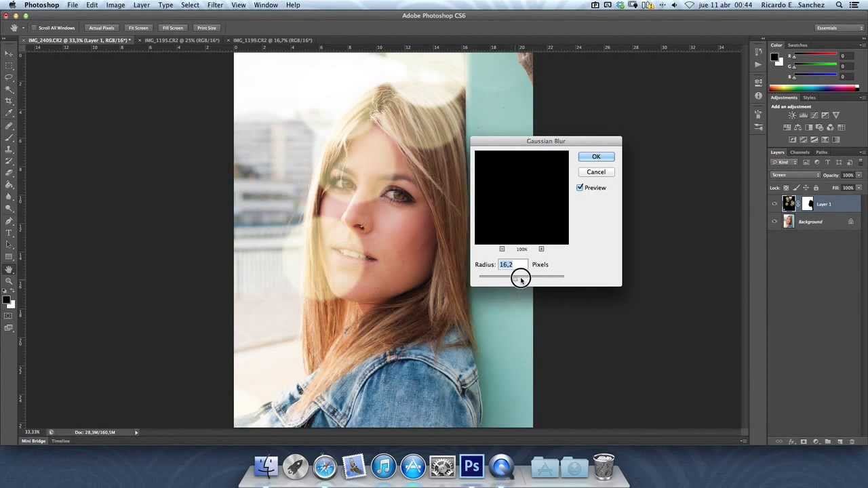Toggle lock image pixels

coord(796,187)
